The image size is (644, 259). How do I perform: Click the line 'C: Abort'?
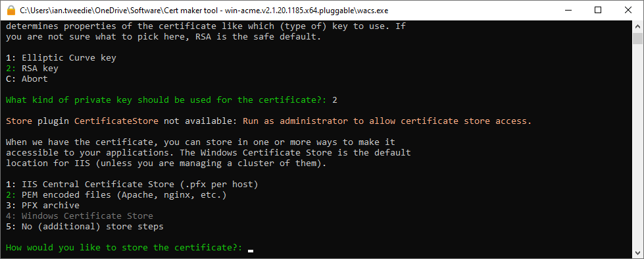coord(27,78)
